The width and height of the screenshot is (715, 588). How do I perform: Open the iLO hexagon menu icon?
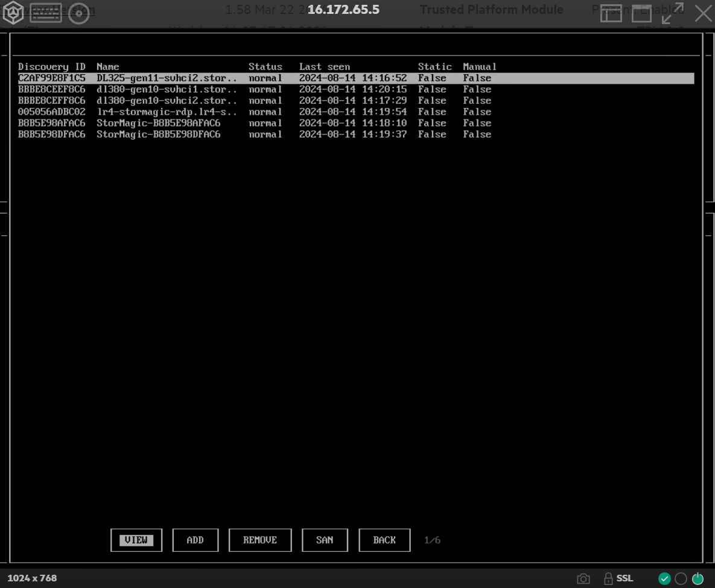(13, 12)
